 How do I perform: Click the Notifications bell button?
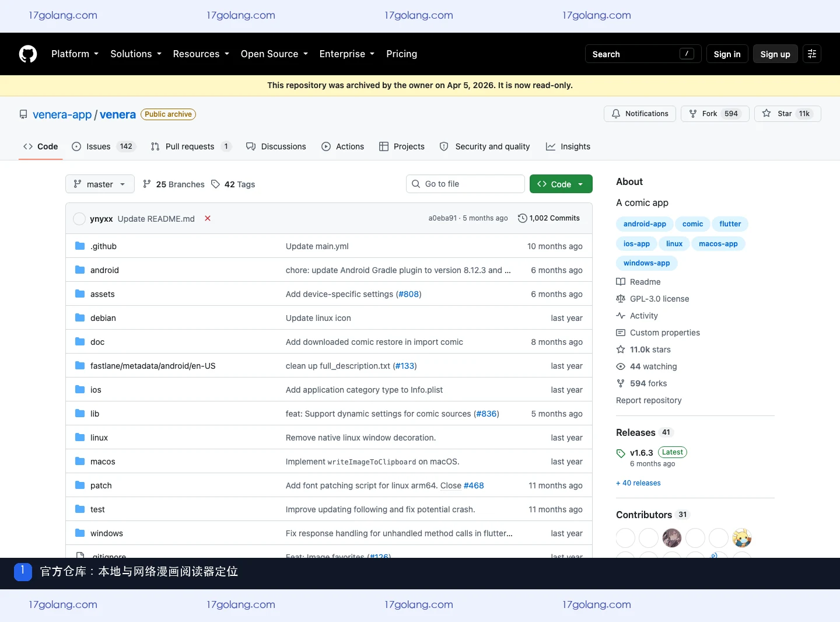pos(640,114)
